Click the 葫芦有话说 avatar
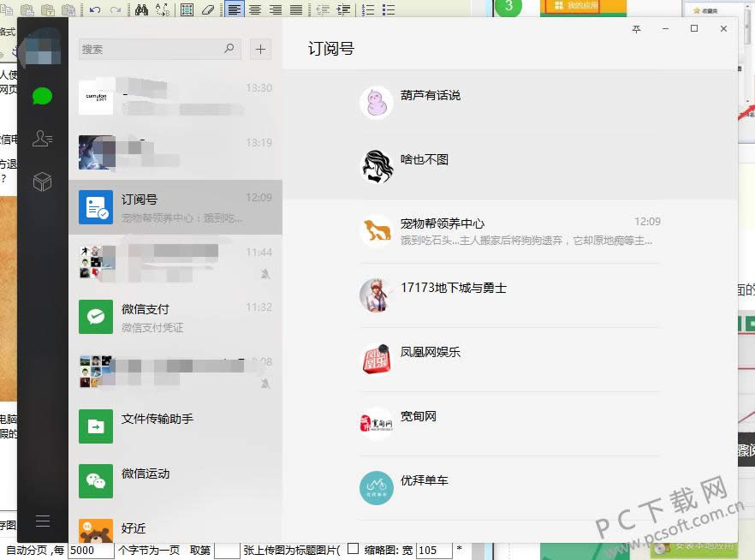This screenshot has width=755, height=560. pos(376,103)
